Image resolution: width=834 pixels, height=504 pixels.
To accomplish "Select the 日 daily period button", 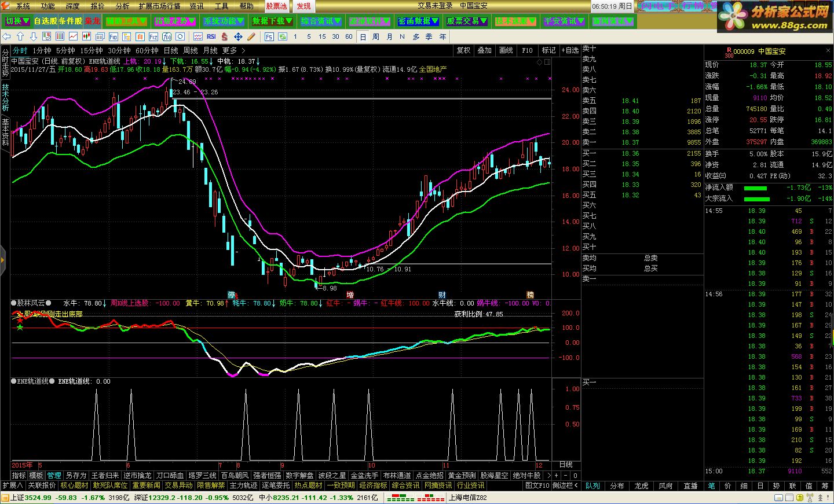I will click(x=363, y=36).
